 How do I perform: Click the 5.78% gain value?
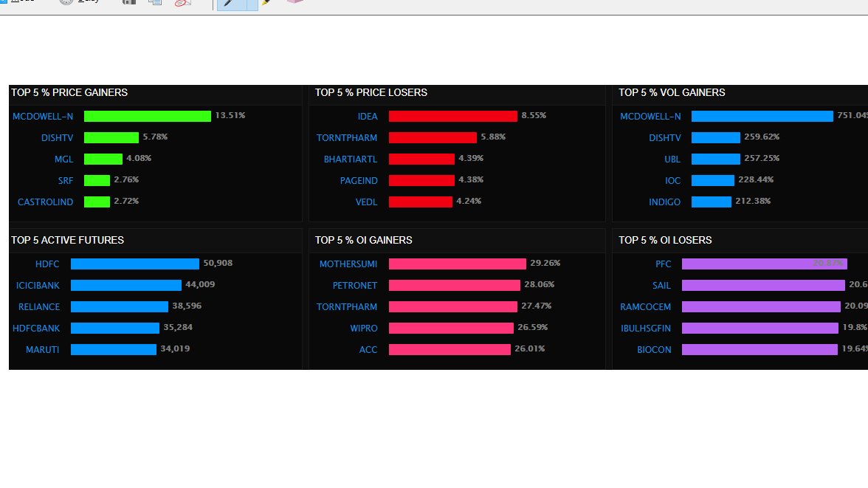pyautogui.click(x=155, y=137)
